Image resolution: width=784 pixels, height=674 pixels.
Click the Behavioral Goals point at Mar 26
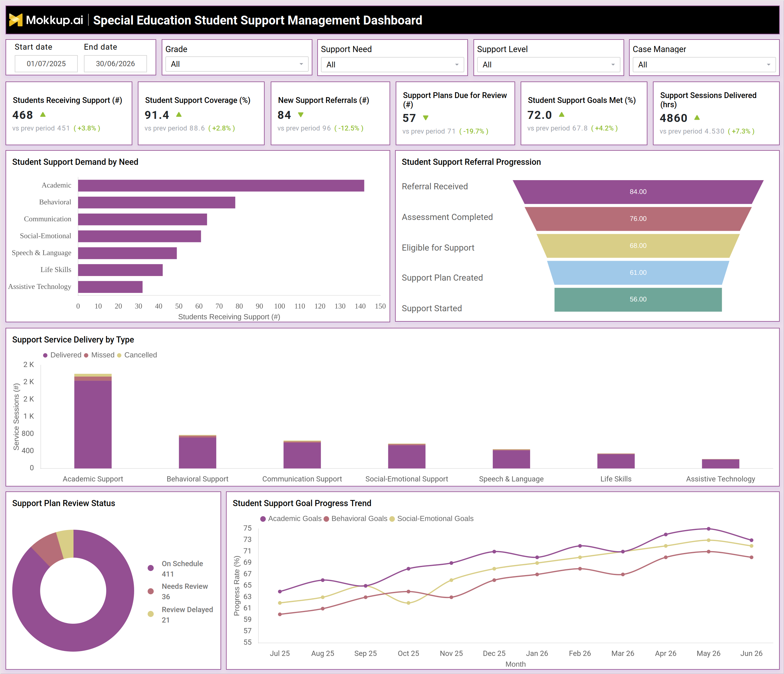[x=623, y=574]
